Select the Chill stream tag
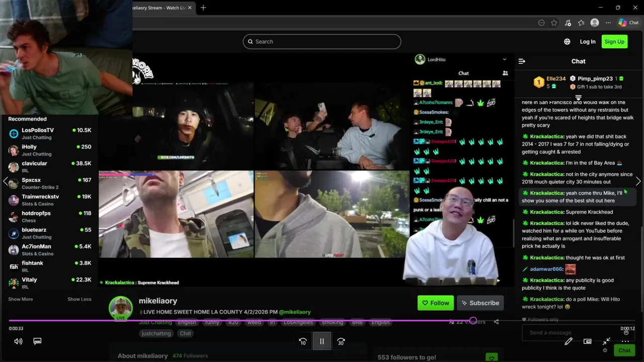 click(185, 333)
